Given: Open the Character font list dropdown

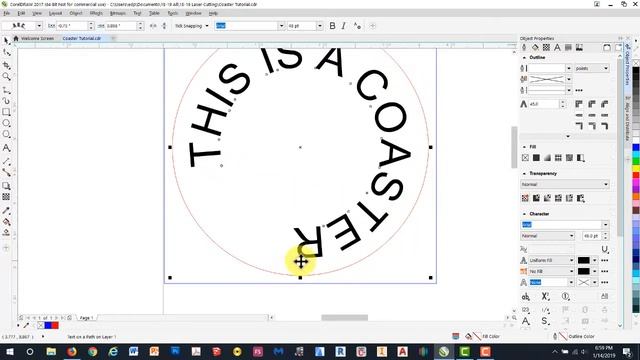Looking at the screenshot, I should tap(605, 225).
